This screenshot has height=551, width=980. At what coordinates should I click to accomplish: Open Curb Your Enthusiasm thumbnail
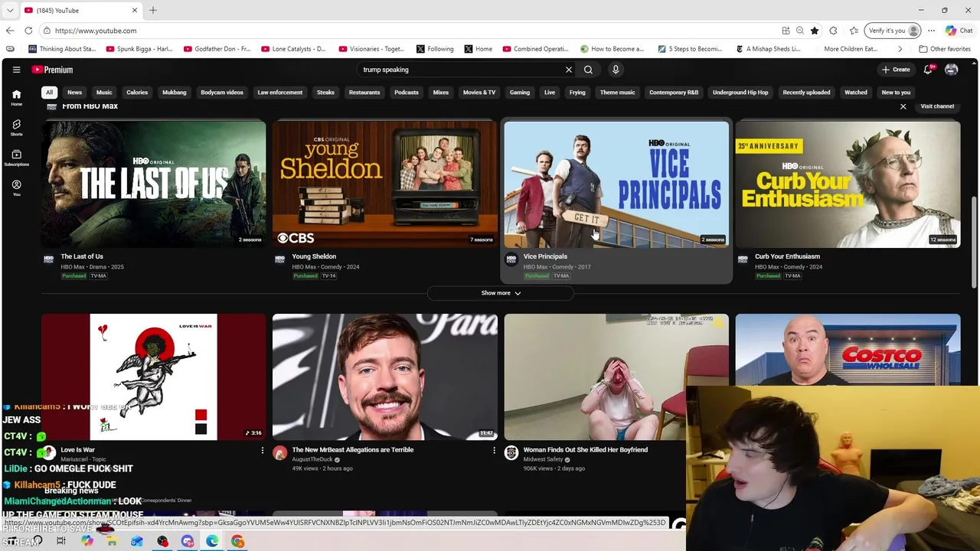click(x=848, y=184)
